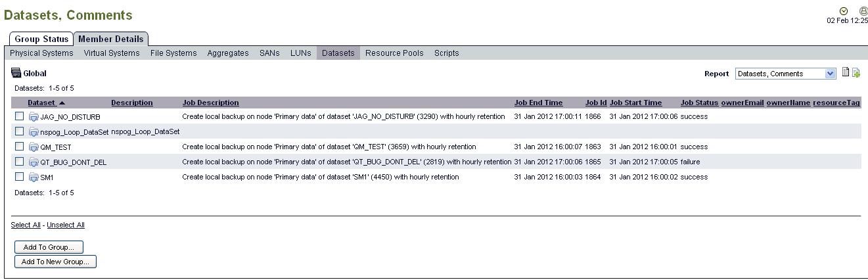The width and height of the screenshot is (868, 280).
Task: Open the QM_TEST dataset name
Action: pyautogui.click(x=56, y=147)
